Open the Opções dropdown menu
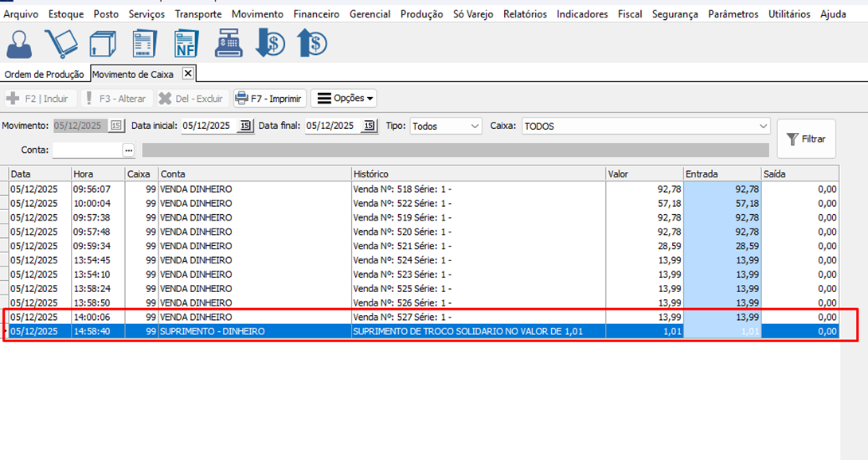Image resolution: width=868 pixels, height=460 pixels. 343,99
